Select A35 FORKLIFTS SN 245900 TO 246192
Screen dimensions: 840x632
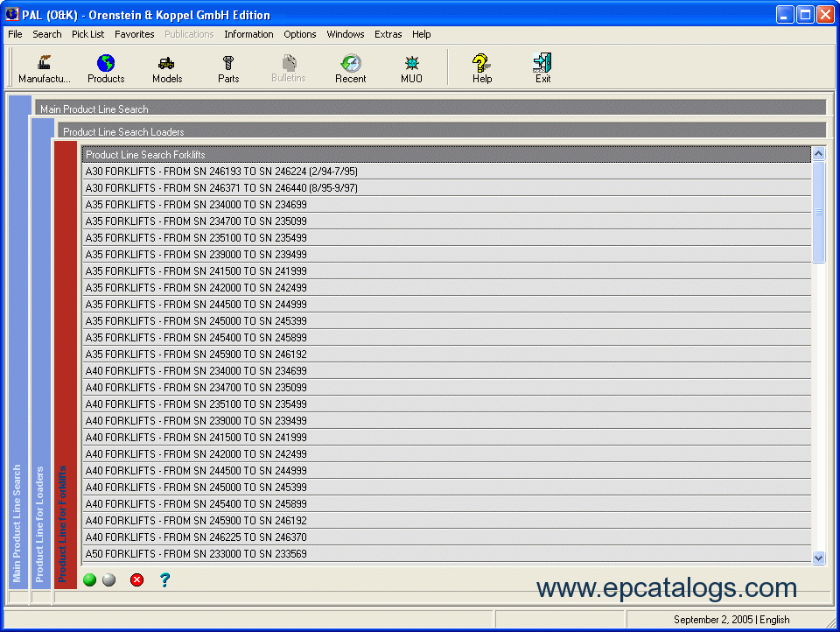point(446,355)
